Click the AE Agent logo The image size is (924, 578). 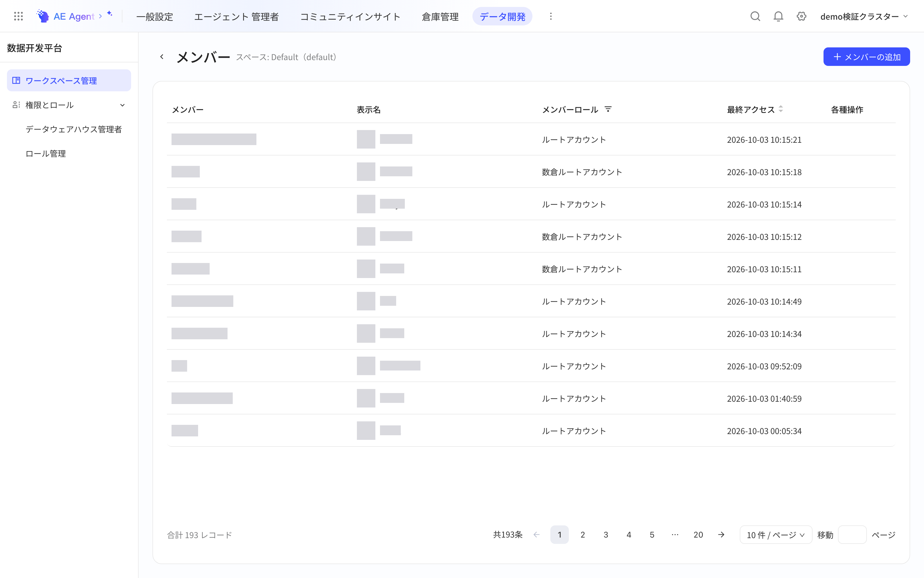(65, 16)
